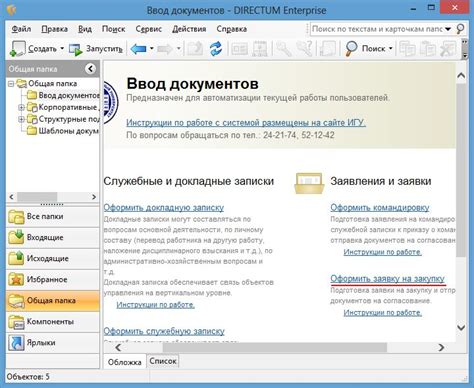This screenshot has height=388, width=474.
Task: Click the grayed paste icon in the toolbar
Action: pos(428,49)
